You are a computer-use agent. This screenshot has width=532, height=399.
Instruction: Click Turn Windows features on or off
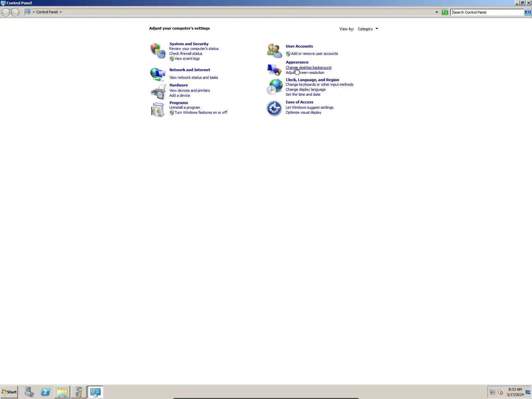[201, 112]
